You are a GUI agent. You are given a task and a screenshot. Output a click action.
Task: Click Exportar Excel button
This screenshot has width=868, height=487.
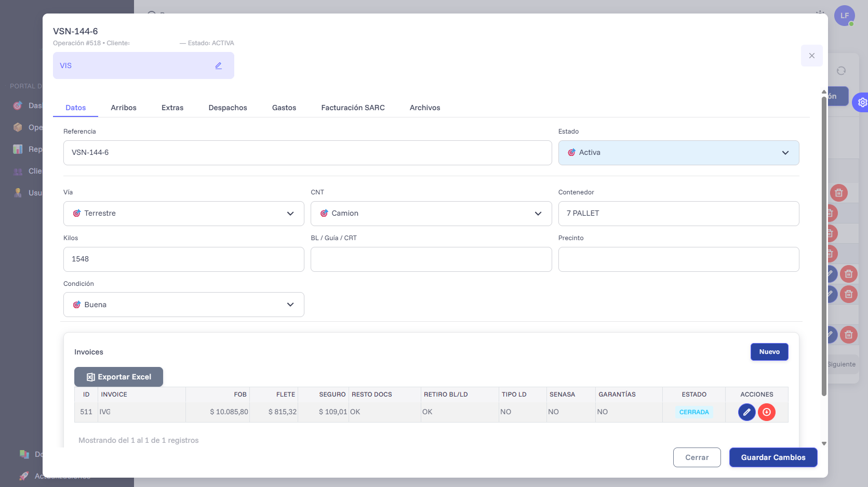tap(118, 377)
